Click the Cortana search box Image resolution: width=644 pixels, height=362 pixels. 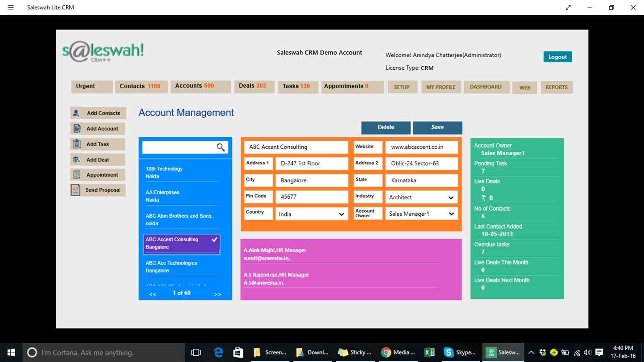coord(103,353)
